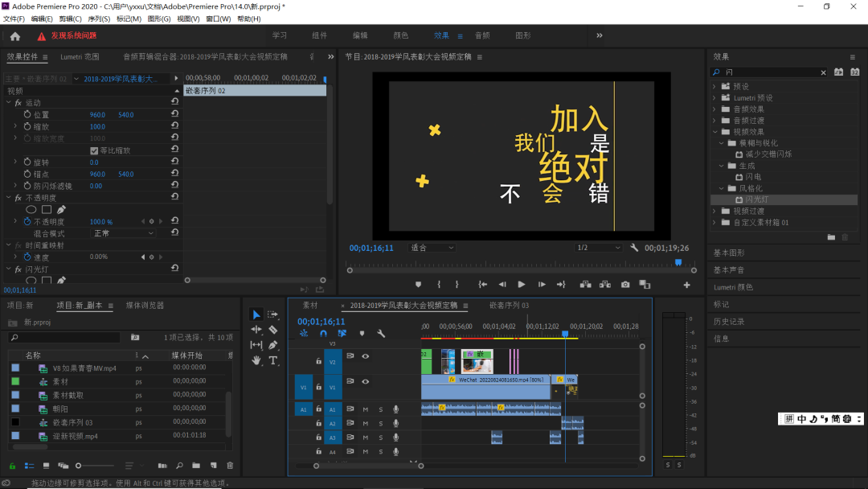Hide the V2 track with eye icon
Screen dimensions: 868x489
pos(366,355)
